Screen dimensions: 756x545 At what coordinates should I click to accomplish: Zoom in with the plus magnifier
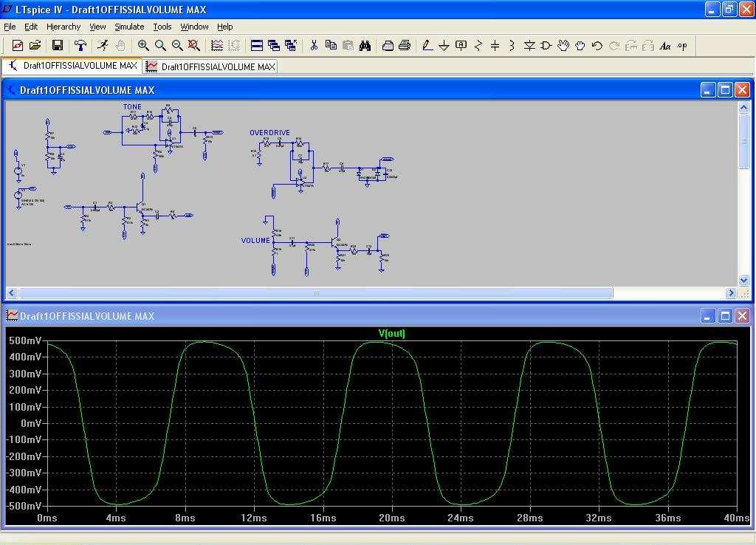(x=143, y=46)
